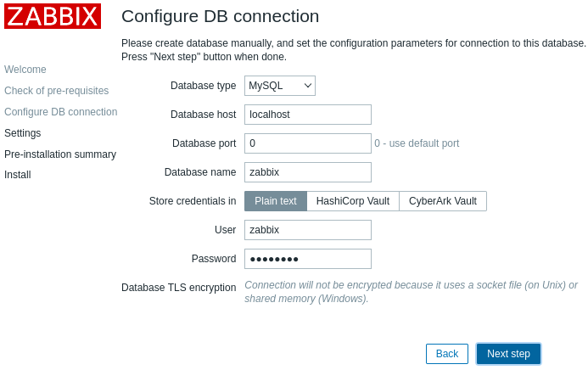Click the "0 - use default port" hint
Viewport: 588px width, 370px height.
point(417,144)
